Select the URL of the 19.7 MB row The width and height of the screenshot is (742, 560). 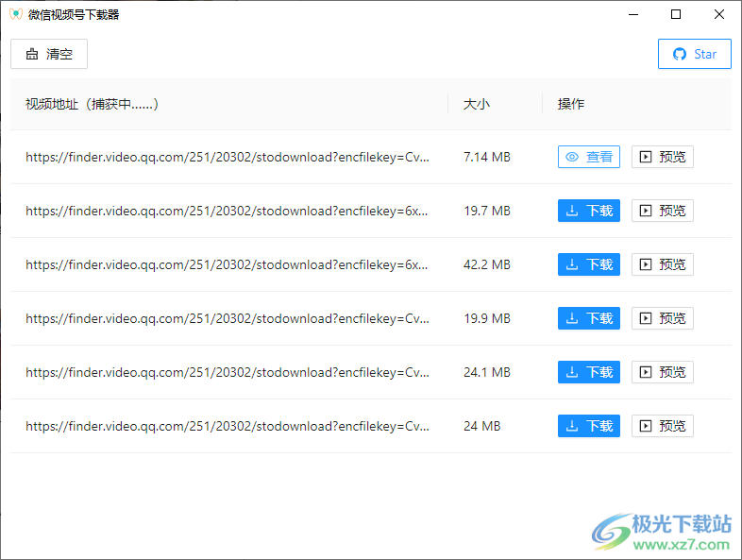[x=227, y=212]
